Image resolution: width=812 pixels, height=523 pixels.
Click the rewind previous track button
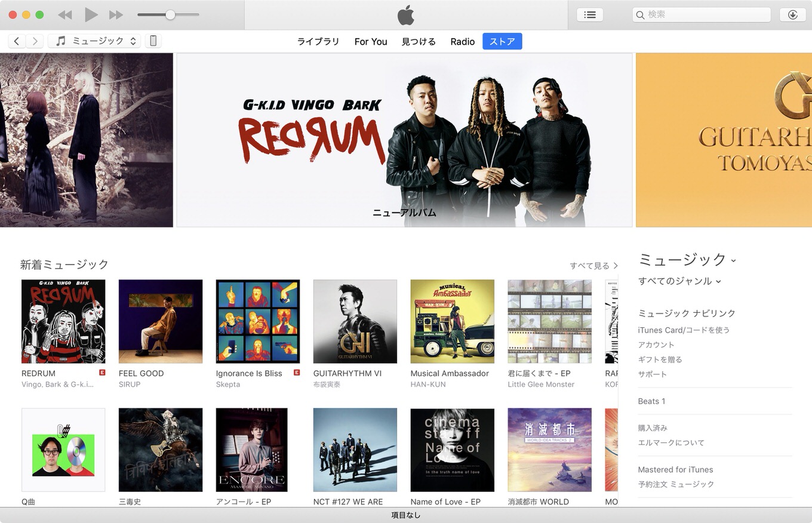pos(65,15)
